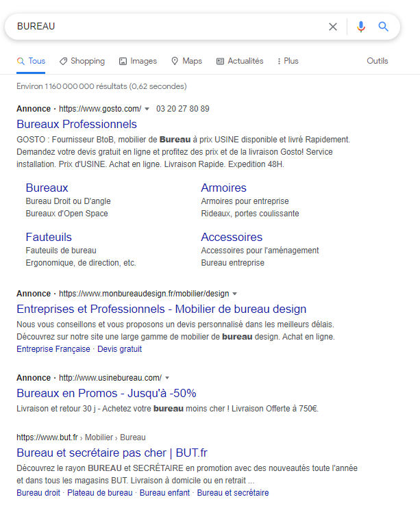Open the Bureaux sitelink

tap(47, 188)
